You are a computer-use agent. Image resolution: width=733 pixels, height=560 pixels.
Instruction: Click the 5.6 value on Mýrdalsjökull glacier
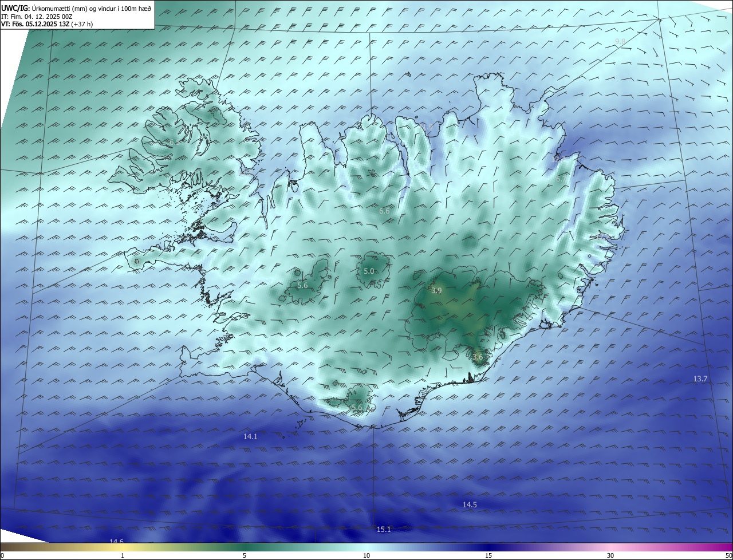click(x=357, y=408)
